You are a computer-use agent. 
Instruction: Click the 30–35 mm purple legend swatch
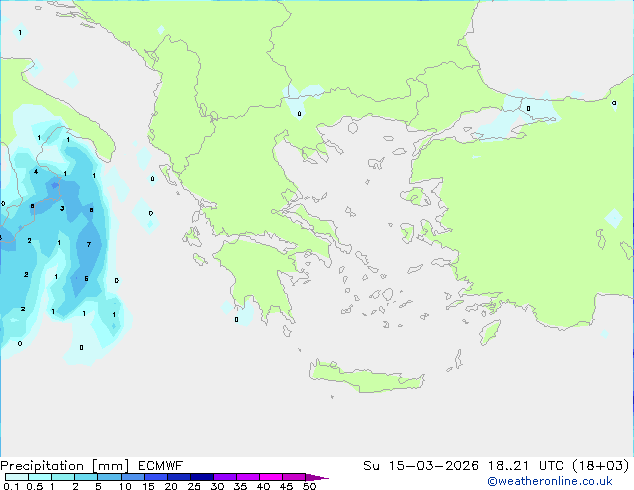[225, 477]
